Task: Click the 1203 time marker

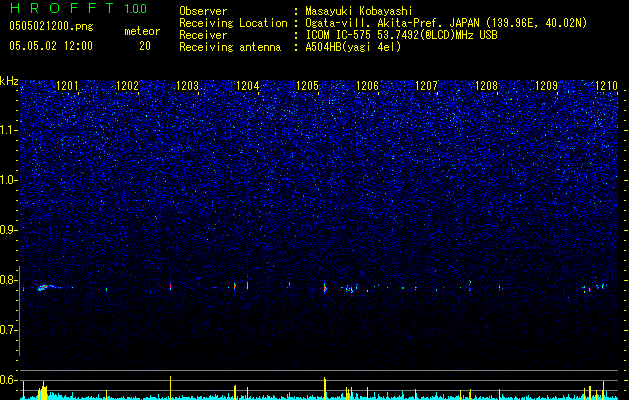Action: point(187,86)
